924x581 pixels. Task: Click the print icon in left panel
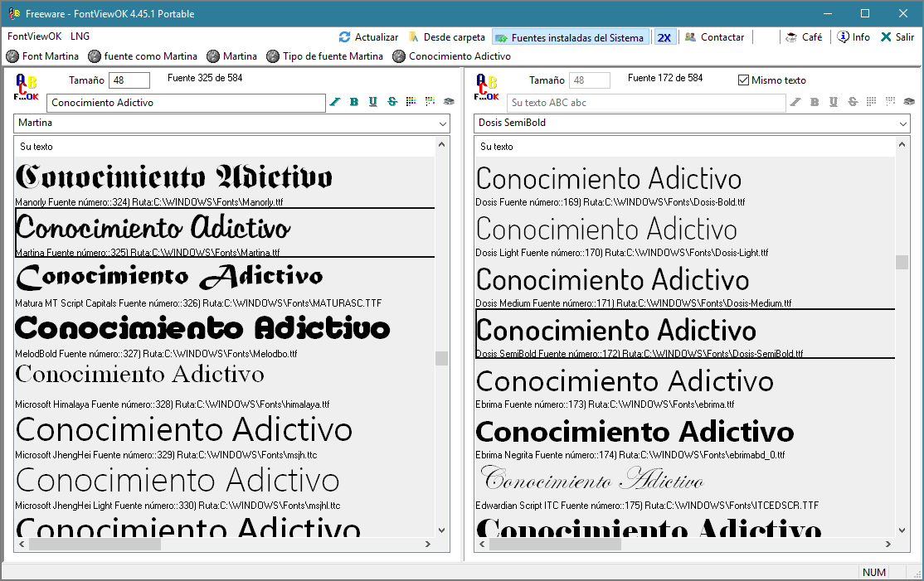pos(449,101)
